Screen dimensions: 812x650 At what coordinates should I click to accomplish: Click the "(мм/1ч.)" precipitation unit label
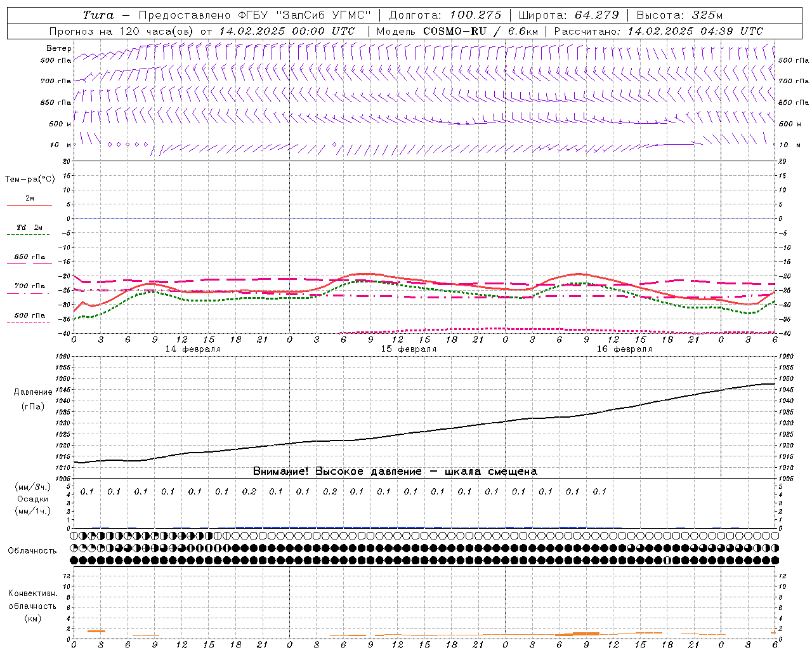[x=33, y=511]
